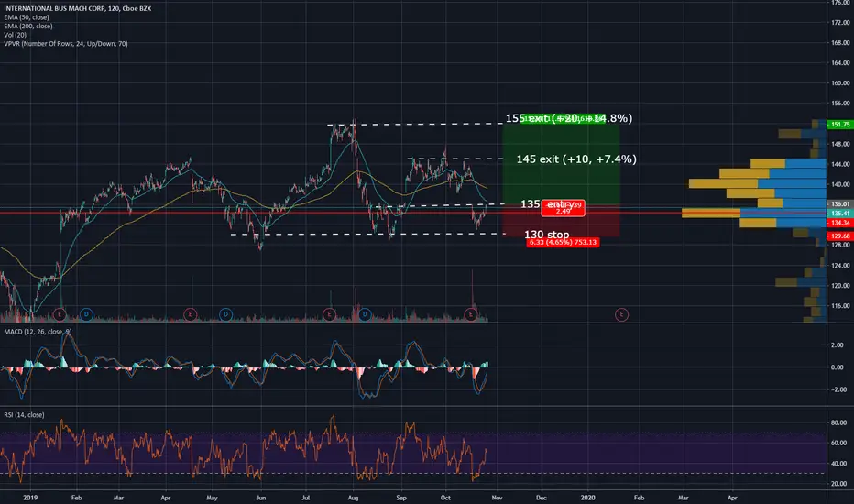Select the MACD (12, 26, close, 9) legend
Screen dimensions: 854x504
click(x=38, y=332)
